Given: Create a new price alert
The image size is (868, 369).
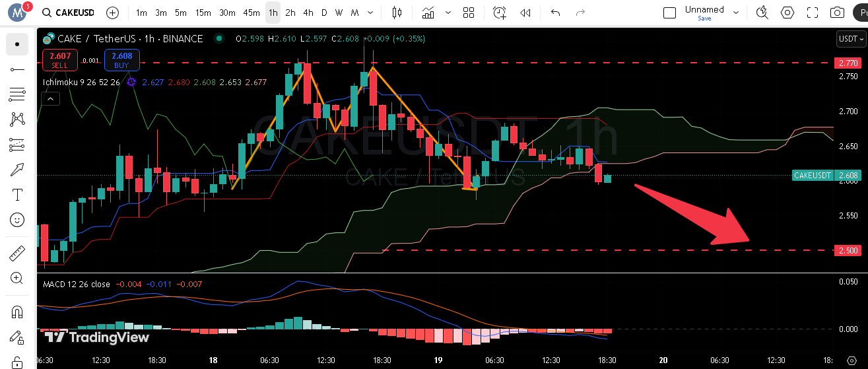Looking at the screenshot, I should point(500,13).
